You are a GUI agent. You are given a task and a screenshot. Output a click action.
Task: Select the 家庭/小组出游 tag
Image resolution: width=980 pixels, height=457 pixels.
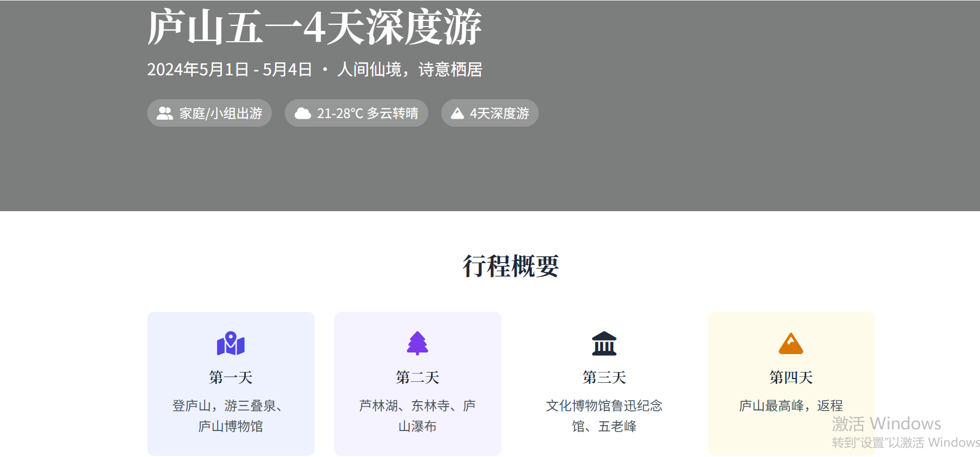click(x=210, y=113)
